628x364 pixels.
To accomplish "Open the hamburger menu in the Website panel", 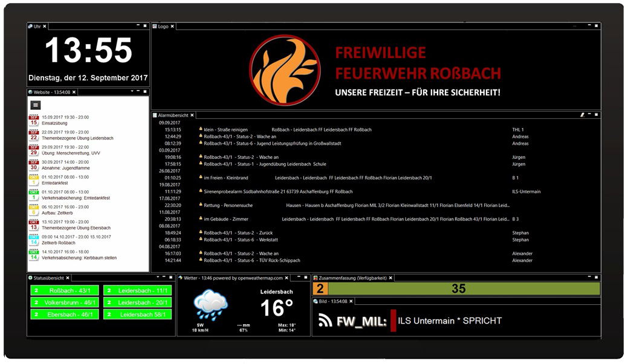I will coord(36,105).
